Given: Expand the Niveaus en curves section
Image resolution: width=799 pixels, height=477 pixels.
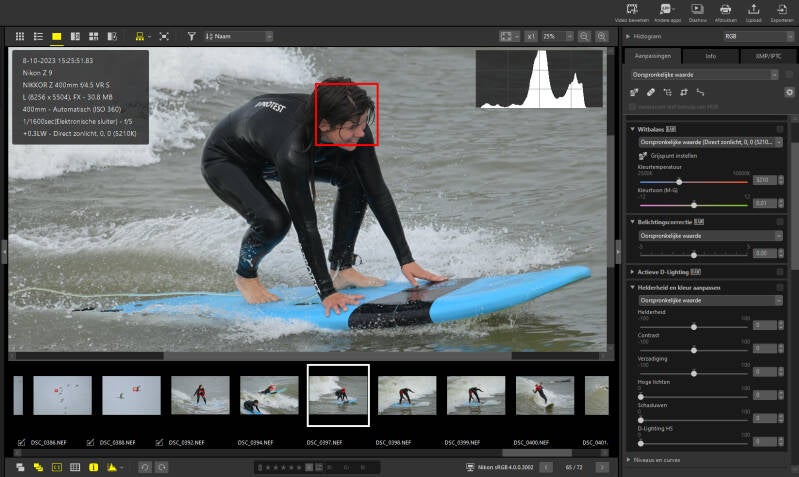Looking at the screenshot, I should pyautogui.click(x=628, y=460).
